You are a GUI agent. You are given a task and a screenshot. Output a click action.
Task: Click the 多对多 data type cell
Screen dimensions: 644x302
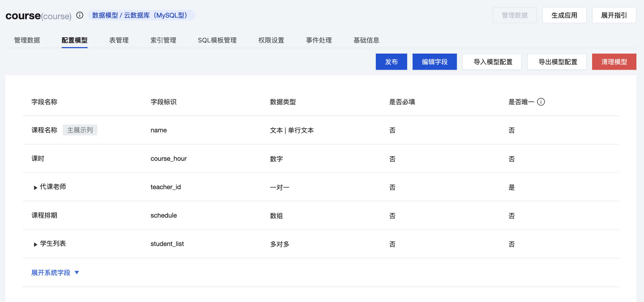(280, 244)
